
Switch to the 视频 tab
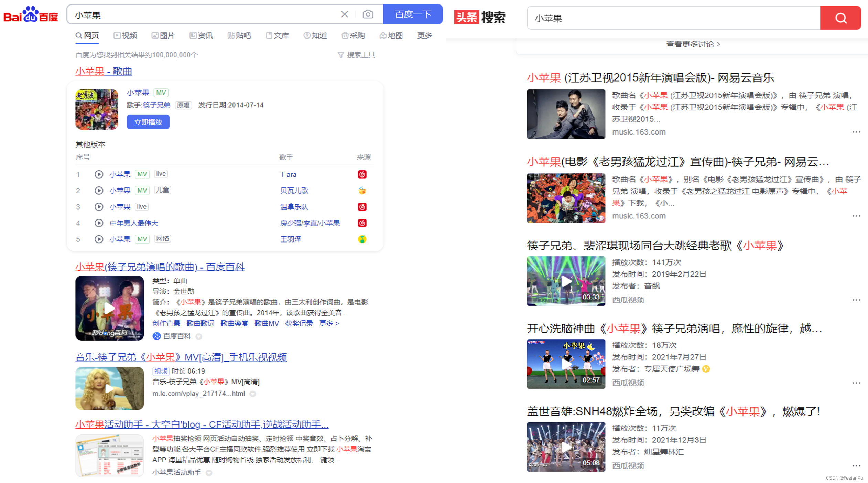coord(126,35)
